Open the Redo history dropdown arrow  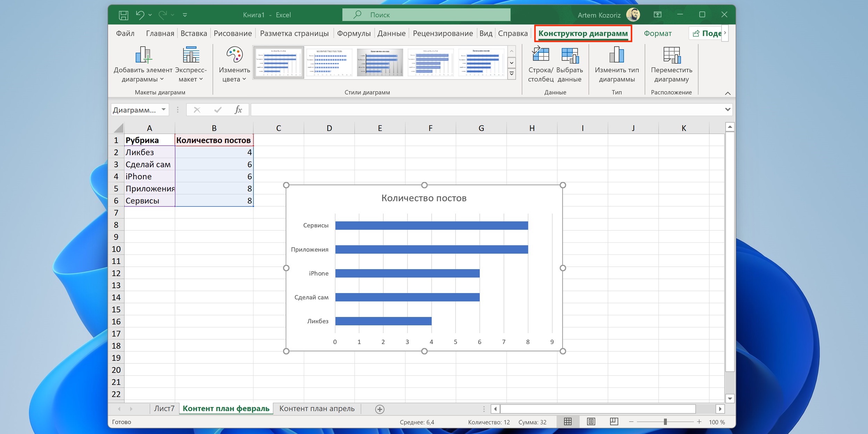173,15
